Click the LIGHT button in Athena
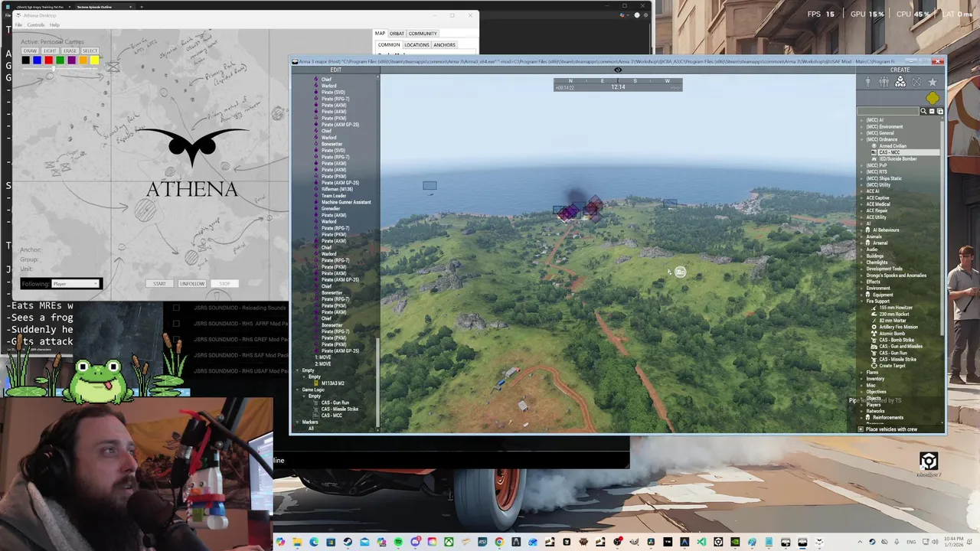 pos(50,51)
